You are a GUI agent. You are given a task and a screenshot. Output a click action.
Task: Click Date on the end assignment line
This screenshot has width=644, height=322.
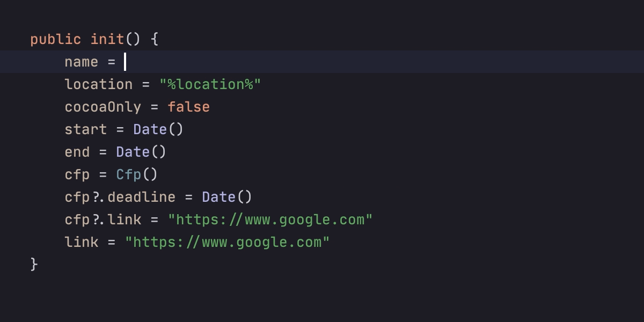click(x=133, y=152)
